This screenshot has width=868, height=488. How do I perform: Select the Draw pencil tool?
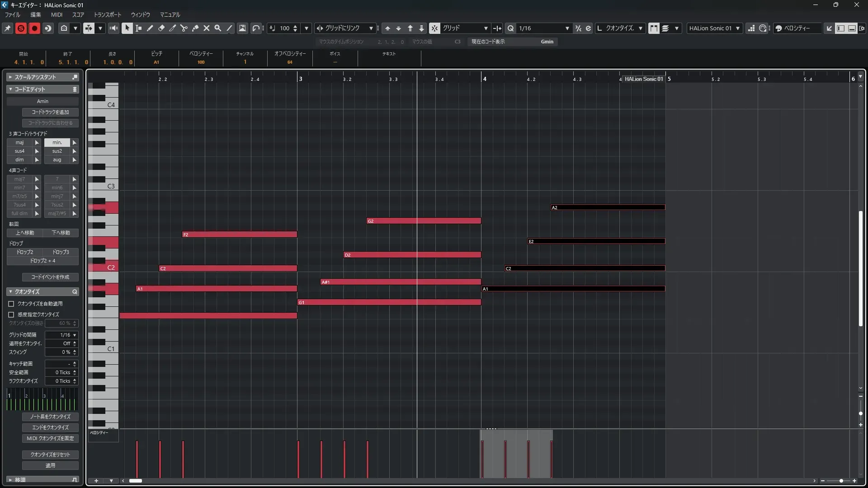point(150,28)
